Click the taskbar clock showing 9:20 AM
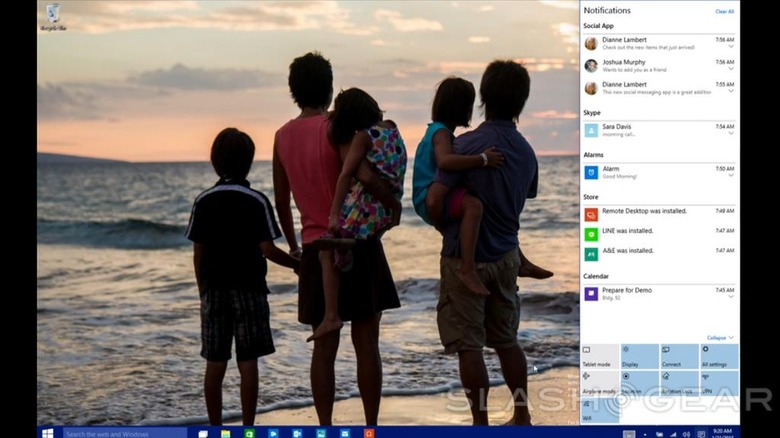This screenshot has height=438, width=780. click(x=722, y=433)
